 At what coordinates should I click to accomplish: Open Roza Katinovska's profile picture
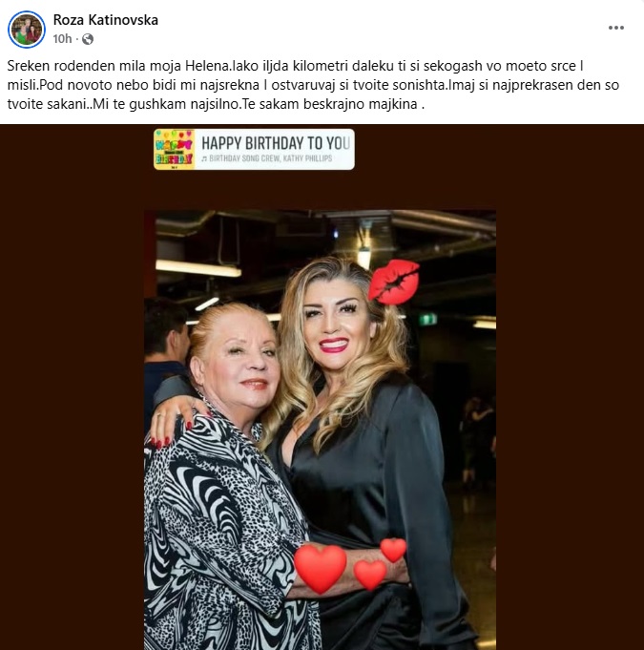(x=27, y=30)
